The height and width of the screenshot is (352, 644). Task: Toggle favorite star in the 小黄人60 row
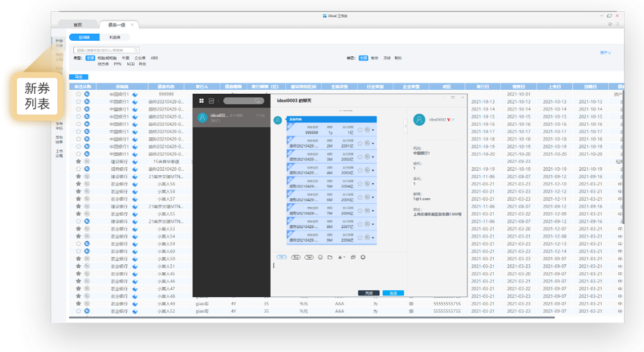pos(79,251)
